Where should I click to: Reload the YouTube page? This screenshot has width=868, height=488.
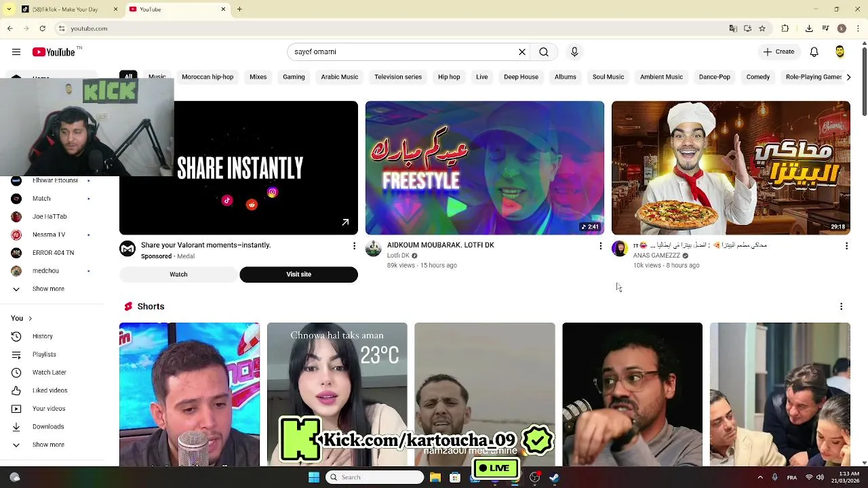tap(42, 28)
